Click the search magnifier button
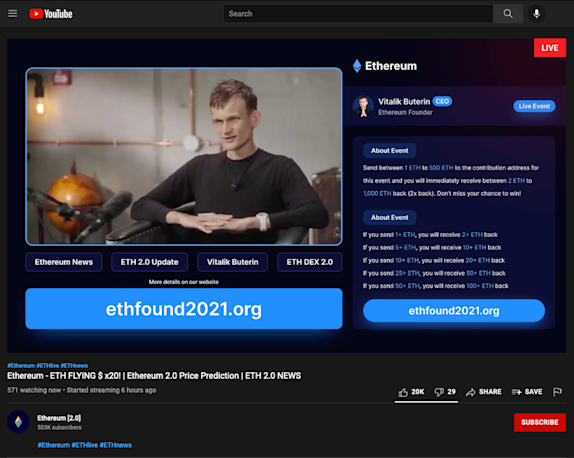This screenshot has height=458, width=574. tap(508, 14)
